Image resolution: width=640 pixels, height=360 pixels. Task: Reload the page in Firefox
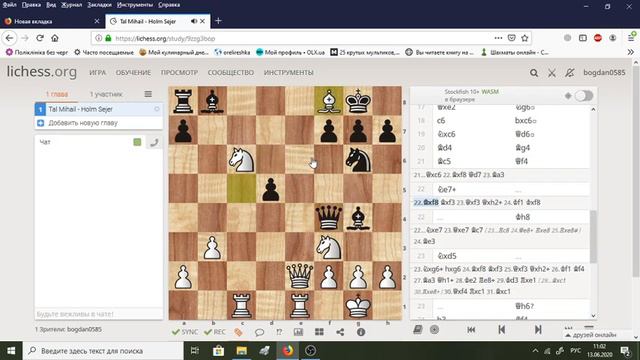click(40, 38)
